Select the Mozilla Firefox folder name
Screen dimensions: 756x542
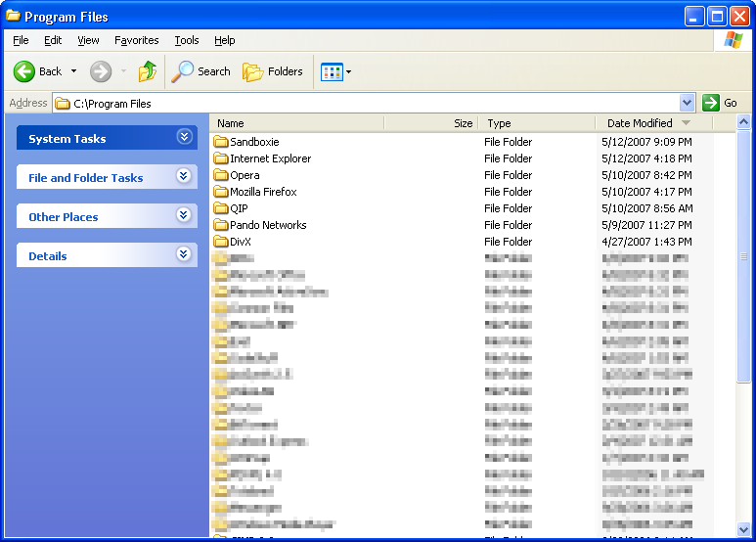263,192
